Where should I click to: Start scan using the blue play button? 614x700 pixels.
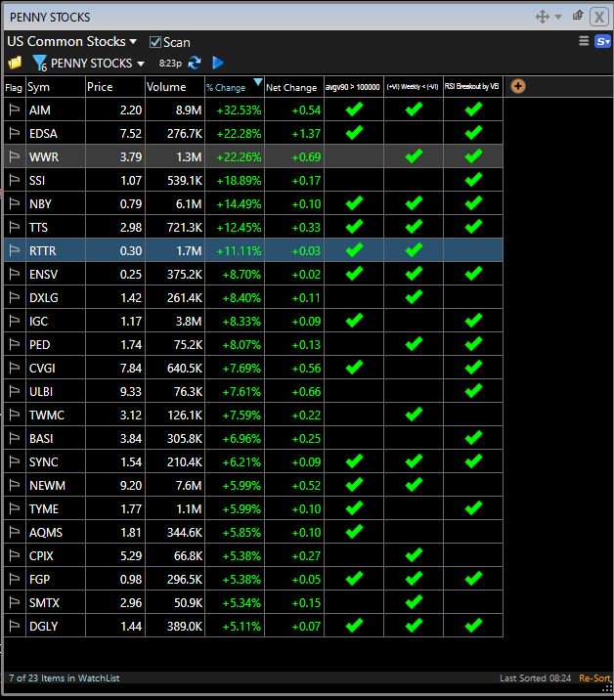(218, 63)
